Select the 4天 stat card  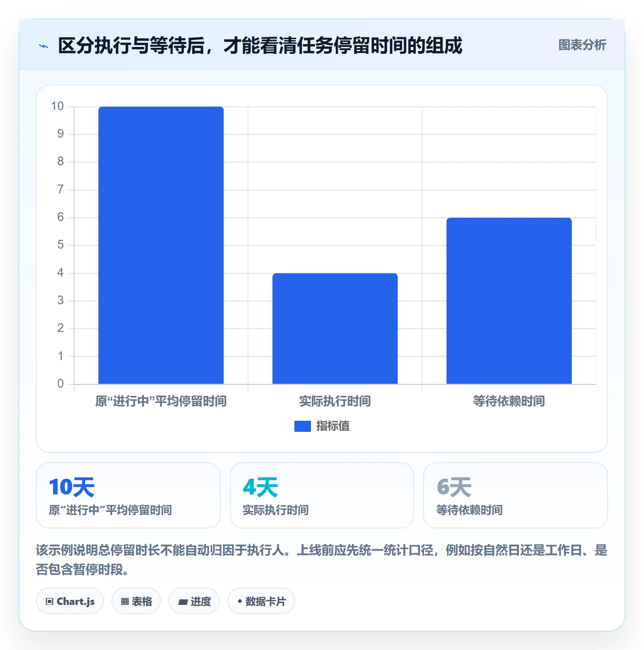[322, 495]
